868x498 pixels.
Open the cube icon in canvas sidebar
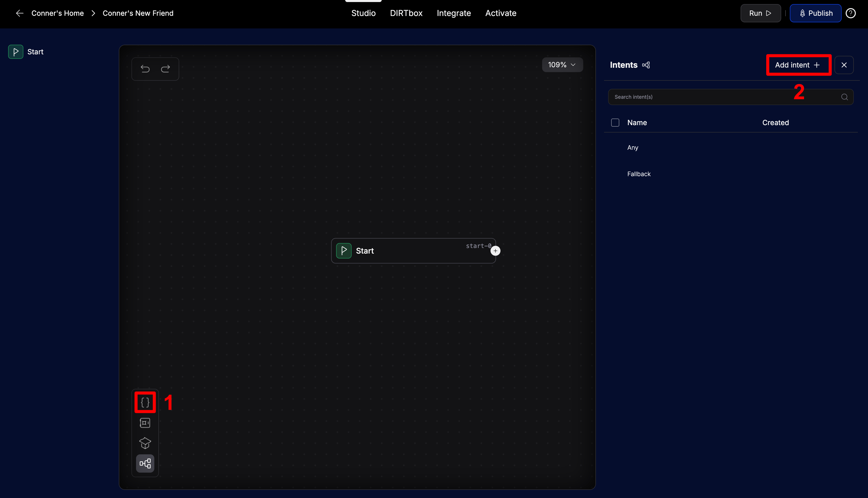[x=145, y=443]
